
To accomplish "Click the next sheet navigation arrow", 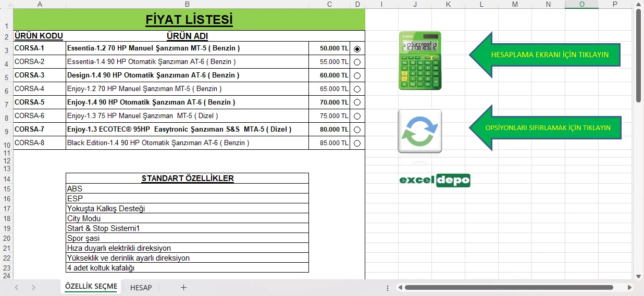I will [33, 287].
